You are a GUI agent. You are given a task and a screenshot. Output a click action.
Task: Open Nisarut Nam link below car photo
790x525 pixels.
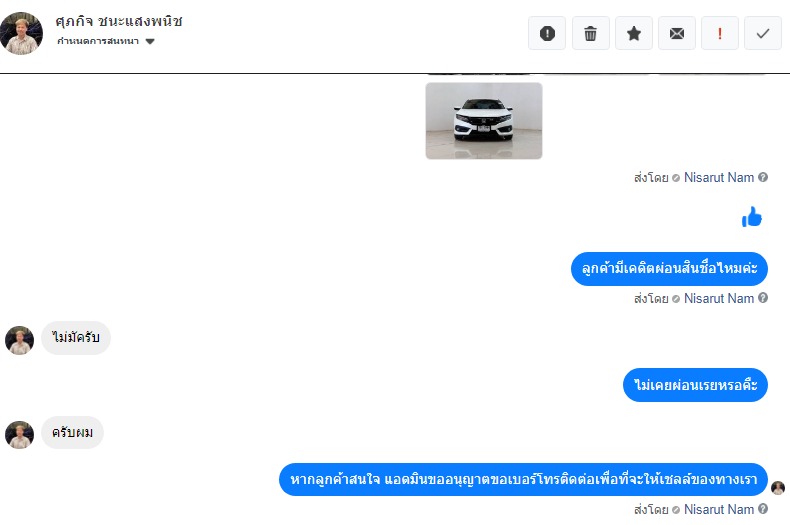pos(718,177)
